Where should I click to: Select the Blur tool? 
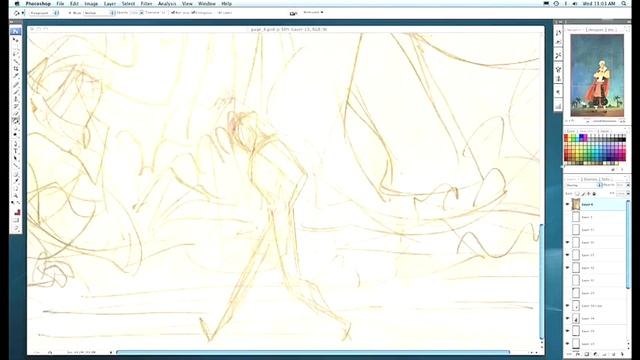(x=16, y=128)
